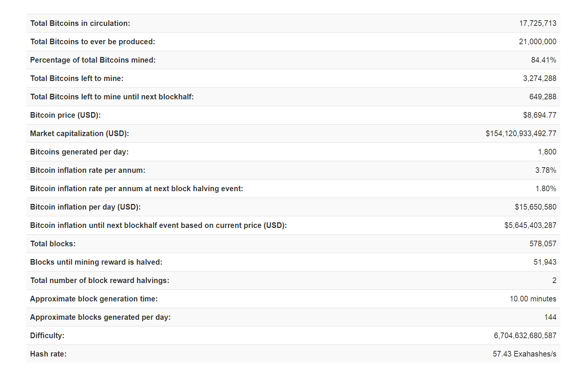This screenshot has width=588, height=373.
Task: Click the Total Bitcoins left to mine label
Action: pyautogui.click(x=77, y=78)
